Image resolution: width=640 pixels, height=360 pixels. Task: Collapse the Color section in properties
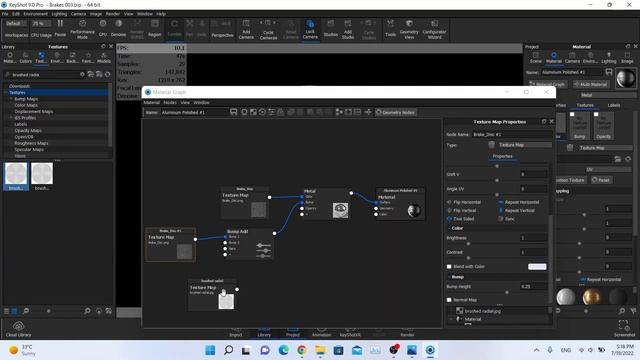pos(449,228)
